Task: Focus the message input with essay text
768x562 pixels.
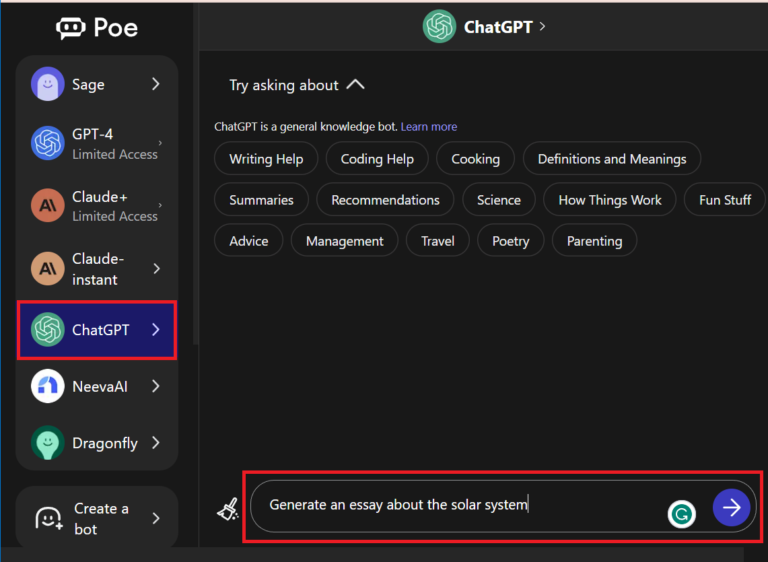Action: (x=503, y=507)
